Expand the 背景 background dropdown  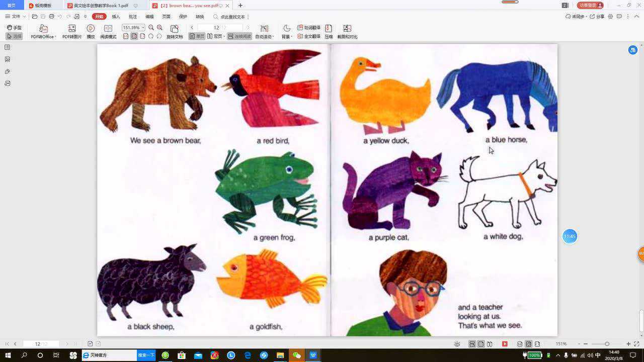pos(287,36)
